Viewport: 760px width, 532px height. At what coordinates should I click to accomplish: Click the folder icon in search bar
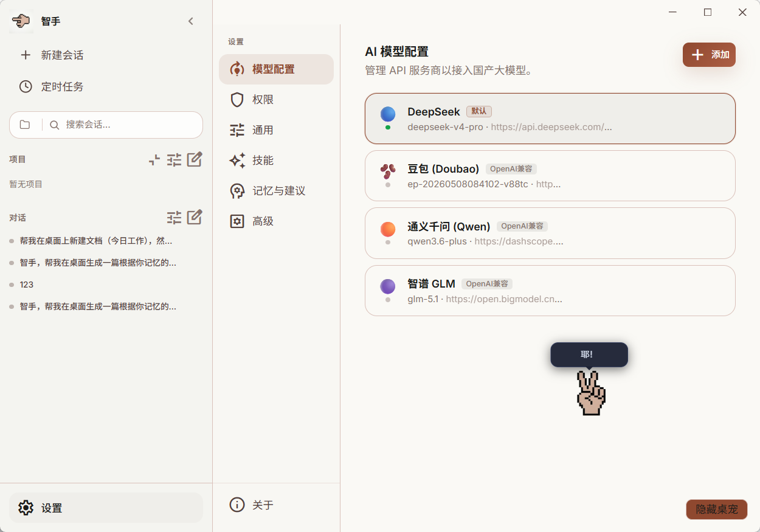[25, 125]
